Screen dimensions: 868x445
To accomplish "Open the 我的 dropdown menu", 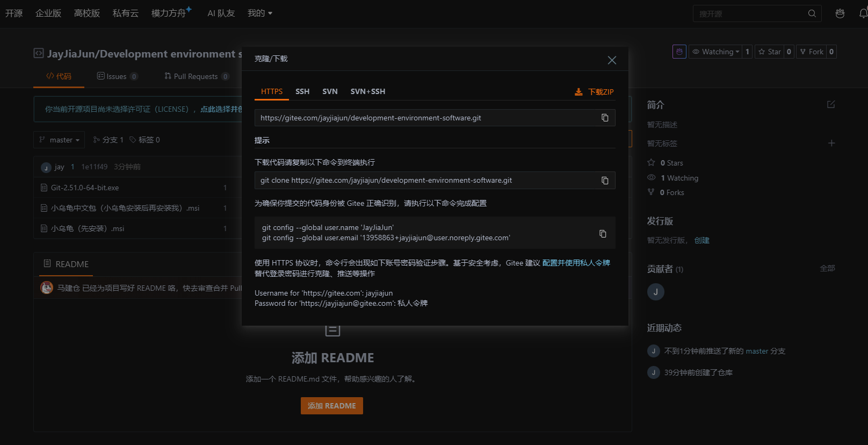I will coord(260,13).
